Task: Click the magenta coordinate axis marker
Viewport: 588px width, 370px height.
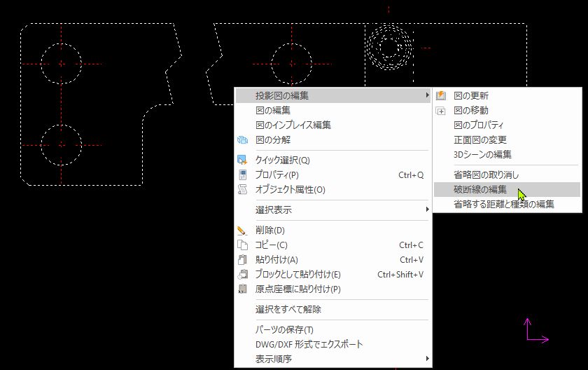Action: pos(537,331)
